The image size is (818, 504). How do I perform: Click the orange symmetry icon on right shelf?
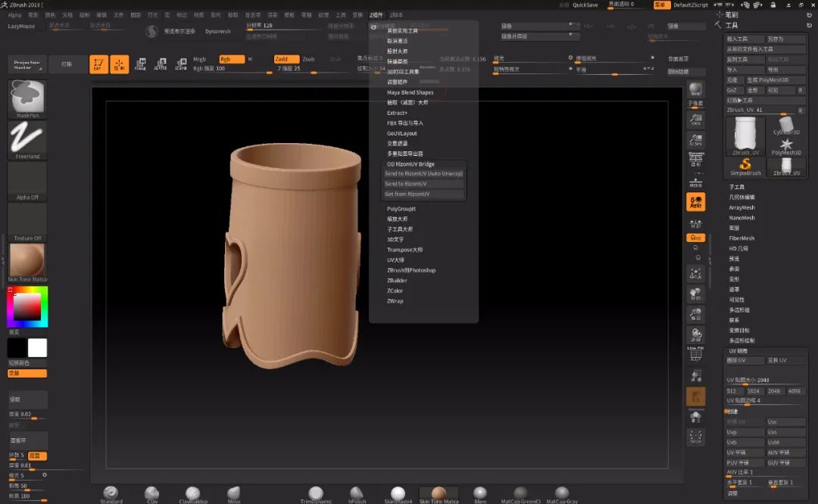tap(695, 202)
